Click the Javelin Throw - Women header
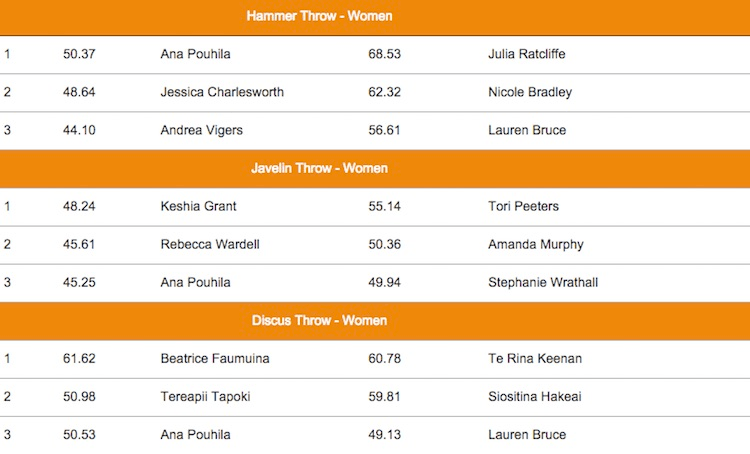750x454 pixels. coord(319,168)
